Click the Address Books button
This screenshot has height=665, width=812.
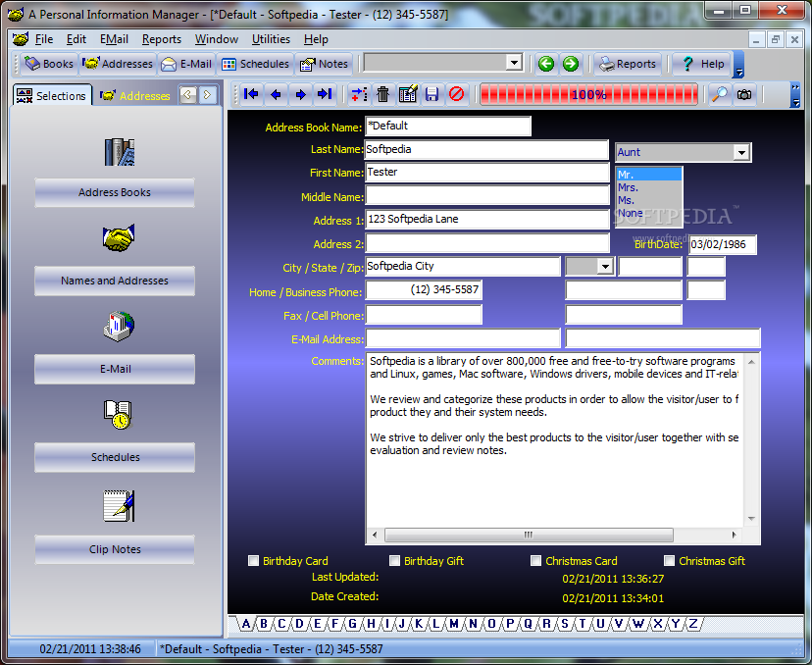point(115,192)
